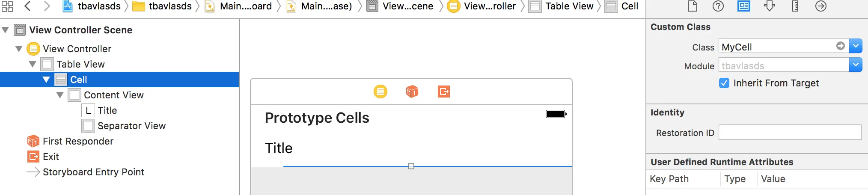Image resolution: width=868 pixels, height=195 pixels.
Task: Show the Connections inspector
Action: (x=820, y=6)
